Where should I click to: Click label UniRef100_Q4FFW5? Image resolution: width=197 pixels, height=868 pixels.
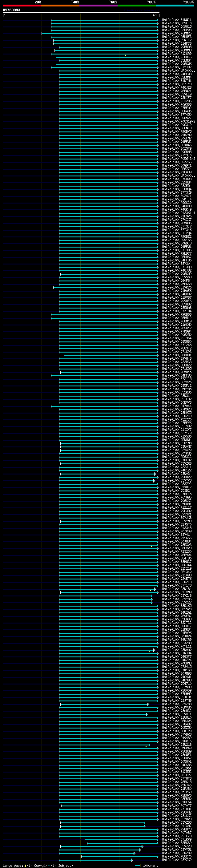[176, 375]
